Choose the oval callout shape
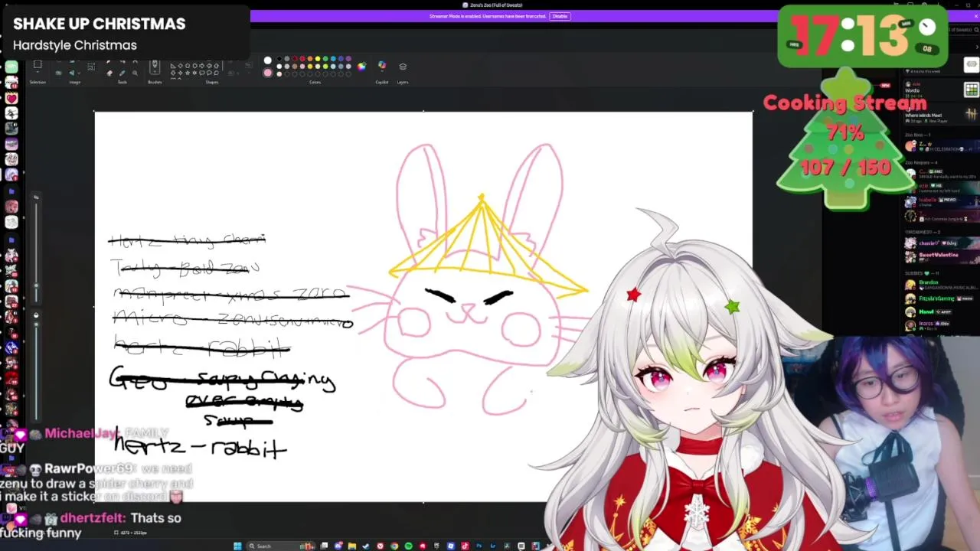 (209, 73)
